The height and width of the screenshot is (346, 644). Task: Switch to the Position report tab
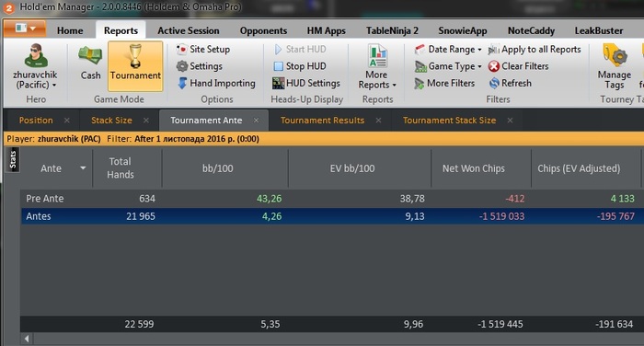[x=36, y=121]
